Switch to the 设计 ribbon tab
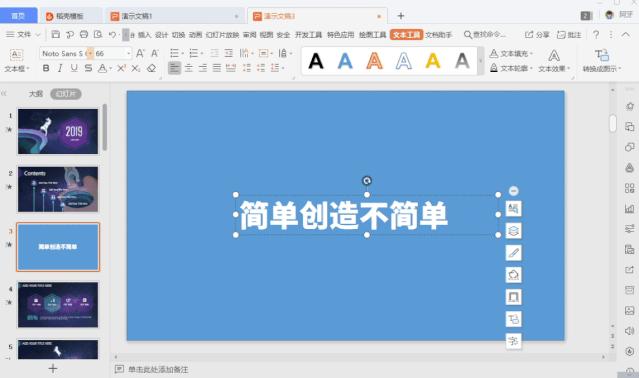 click(x=161, y=35)
